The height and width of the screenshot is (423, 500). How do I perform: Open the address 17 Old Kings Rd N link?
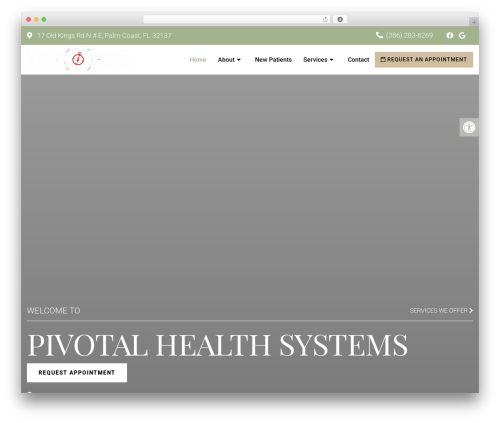(x=104, y=35)
